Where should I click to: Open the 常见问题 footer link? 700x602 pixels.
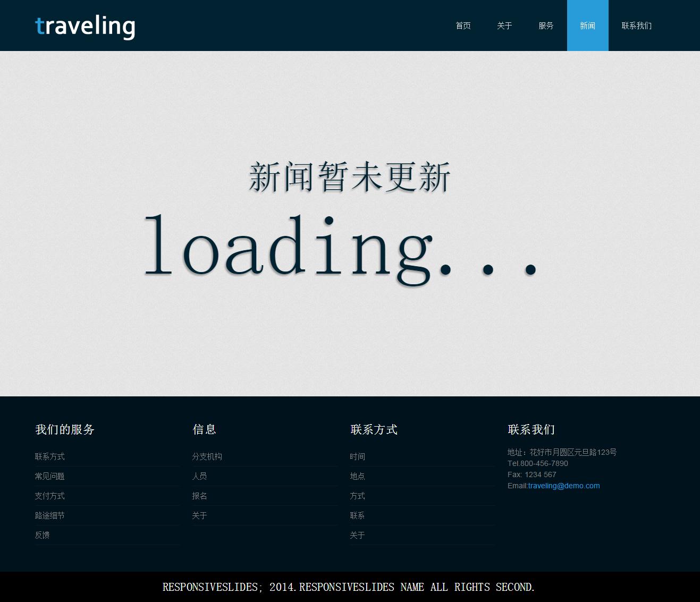(50, 476)
